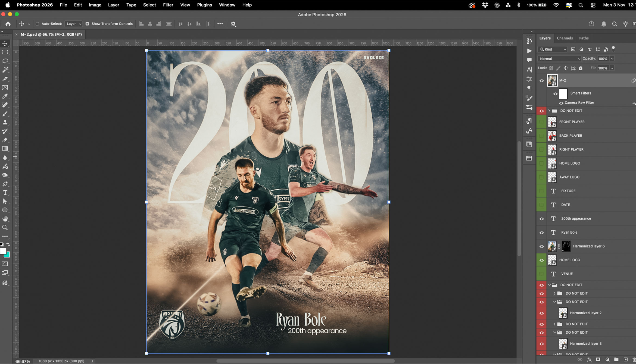The width and height of the screenshot is (636, 364).
Task: Show the FRONT PLAYER layer
Action: [541, 122]
